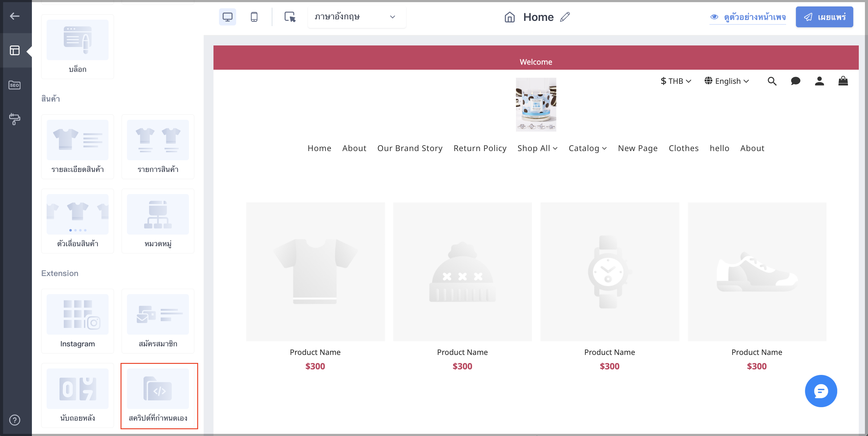Image resolution: width=868 pixels, height=436 pixels.
Task: Open the Our Brand Story menu item
Action: tap(410, 148)
